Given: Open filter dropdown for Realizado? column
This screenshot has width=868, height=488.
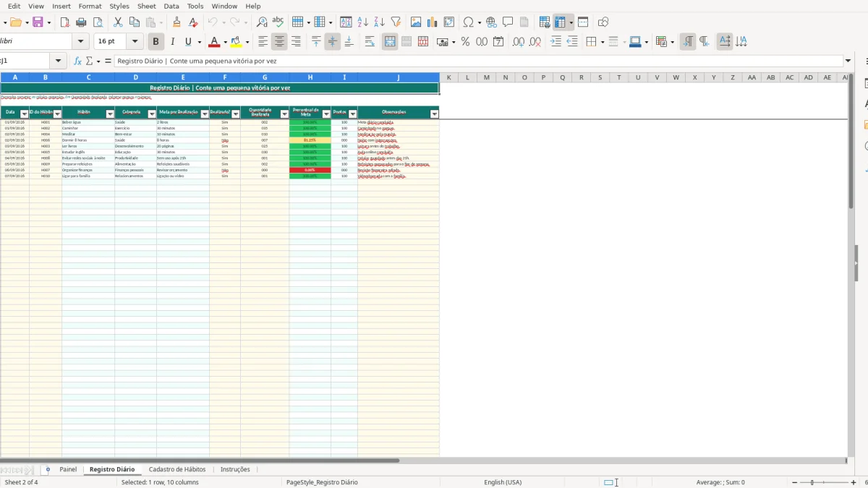Looking at the screenshot, I should 235,114.
